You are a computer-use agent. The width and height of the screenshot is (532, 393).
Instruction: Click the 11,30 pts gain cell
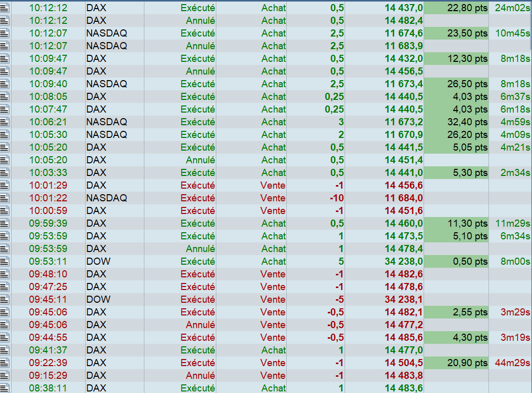coord(457,224)
